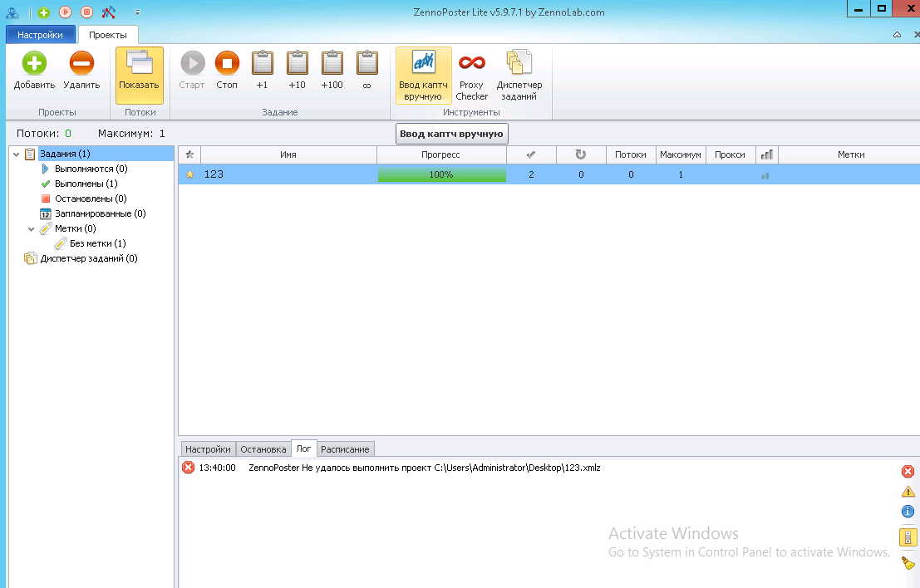This screenshot has width=920, height=588.
Task: Select the Проекты ribbon tab
Action: (x=108, y=35)
